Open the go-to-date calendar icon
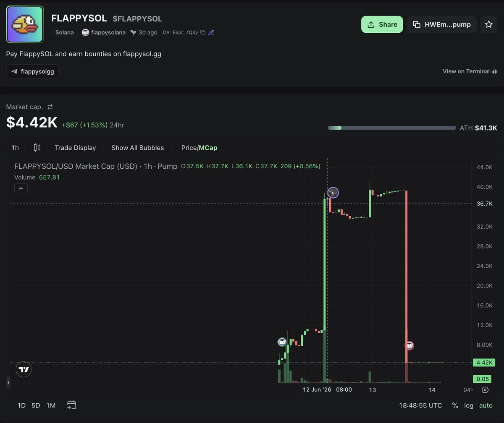 point(72,405)
